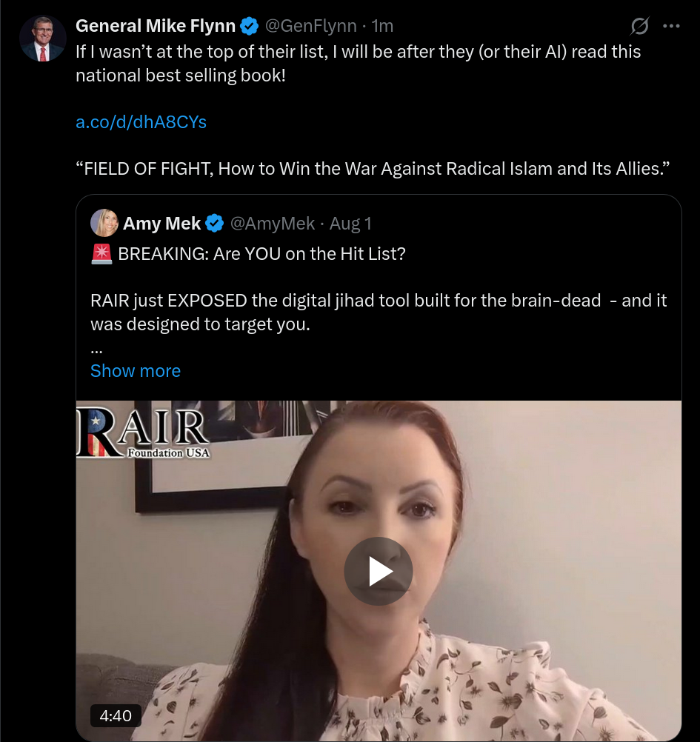Click the @GenFlynn handle
This screenshot has width=700, height=742.
(x=310, y=26)
